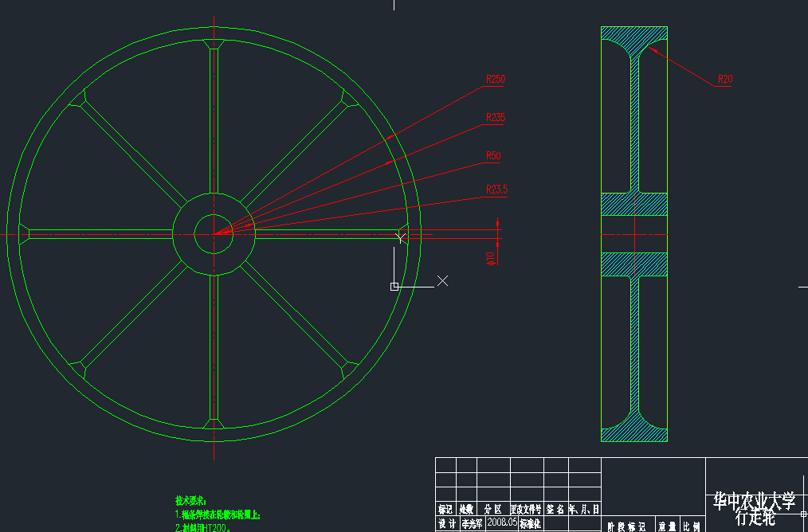The width and height of the screenshot is (808, 532).
Task: Click the 技术要求 heading text
Action: (x=190, y=501)
